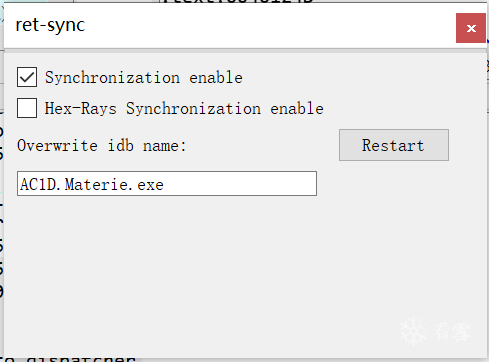Screen dimensions: 489x362
Task: Click the empty square box beside Hex-Rays
Action: (27, 108)
